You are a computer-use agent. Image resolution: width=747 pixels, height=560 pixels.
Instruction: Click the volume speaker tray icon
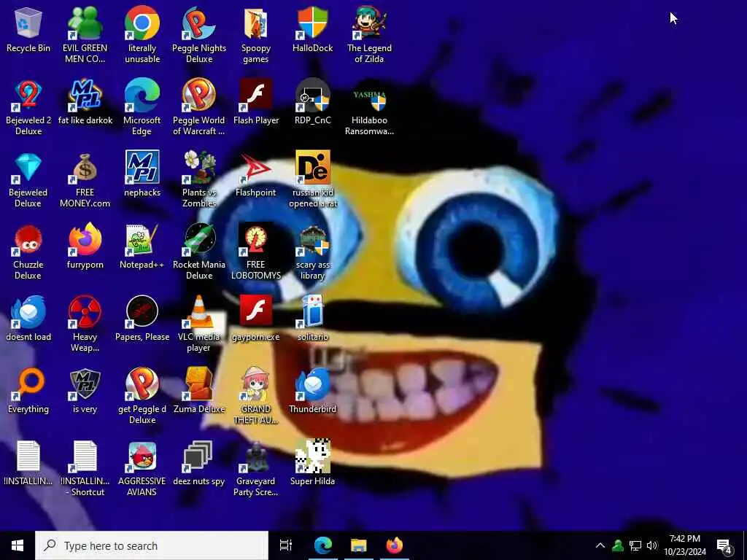[x=652, y=545]
